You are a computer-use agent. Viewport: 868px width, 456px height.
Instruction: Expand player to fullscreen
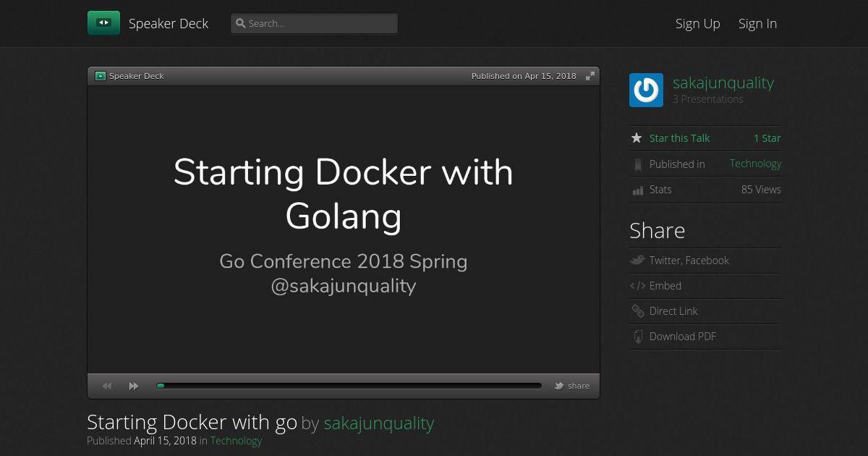click(590, 76)
